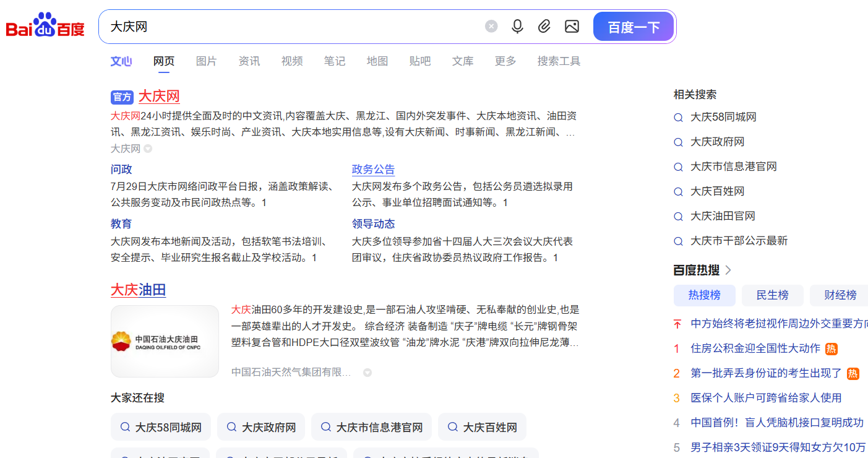Open hot item 医保个人账户可跨省给家人使用
The image size is (868, 458).
tap(766, 398)
